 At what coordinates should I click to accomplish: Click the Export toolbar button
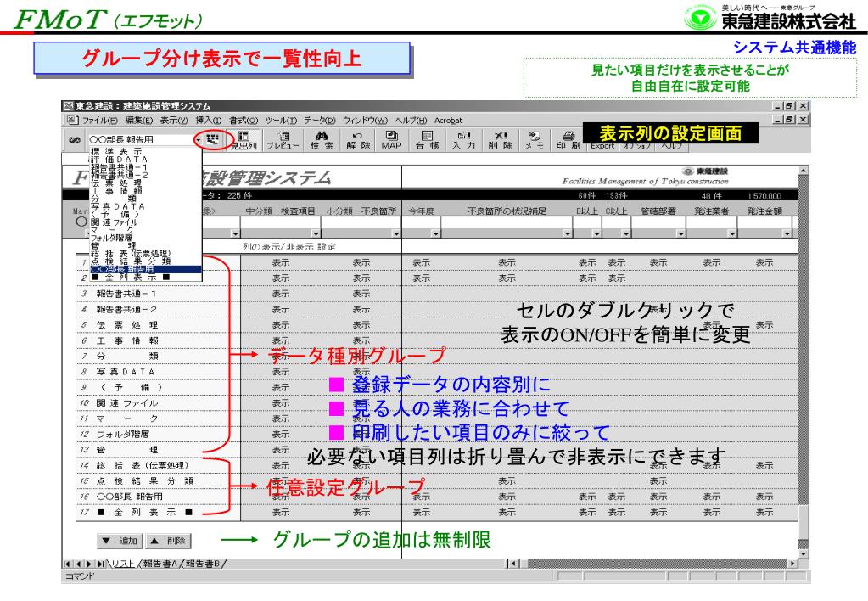pyautogui.click(x=602, y=146)
